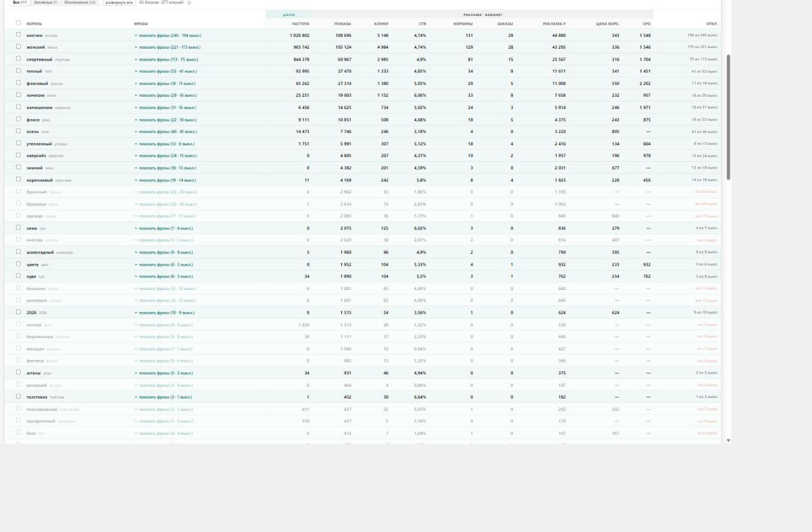Sort by the Частота column header
The height and width of the screenshot is (532, 812).
[300, 24]
